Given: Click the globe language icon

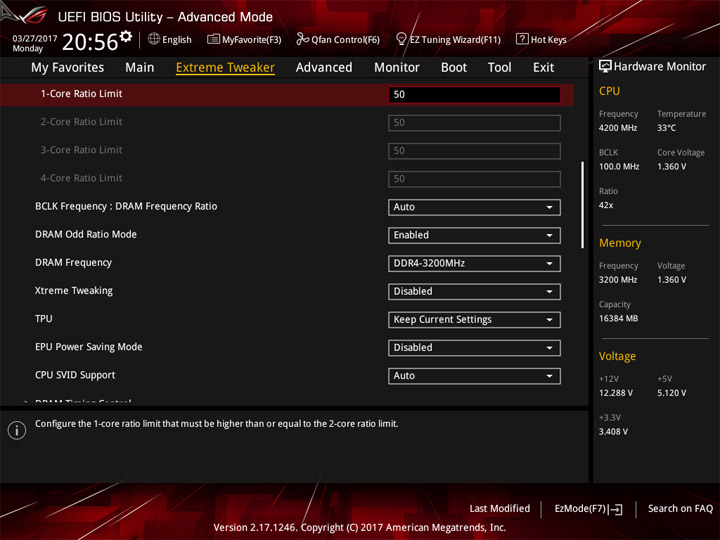Looking at the screenshot, I should pos(154,39).
